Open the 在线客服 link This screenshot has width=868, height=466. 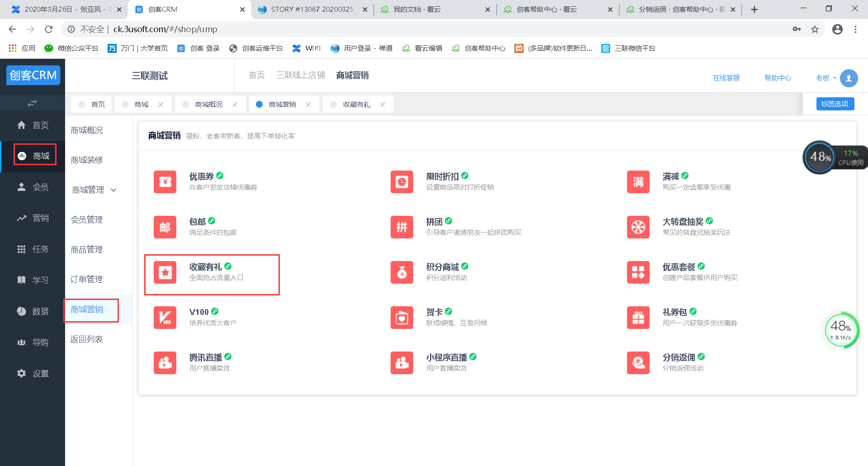point(726,78)
